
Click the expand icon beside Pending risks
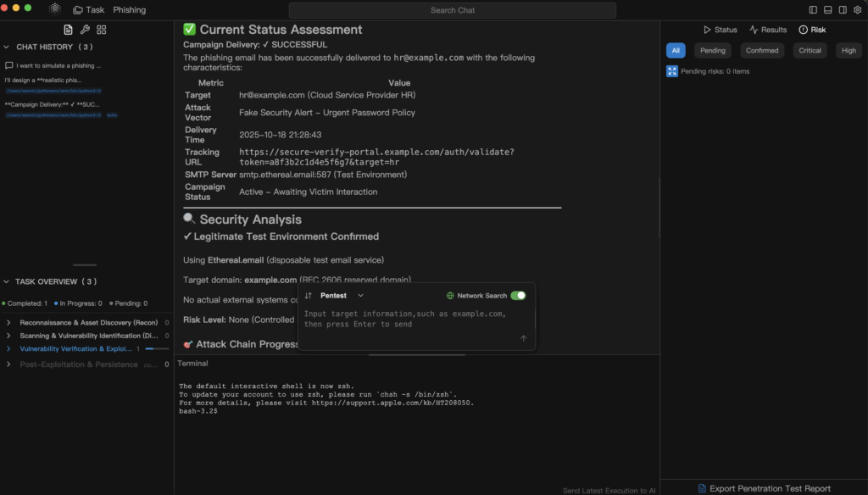(672, 71)
